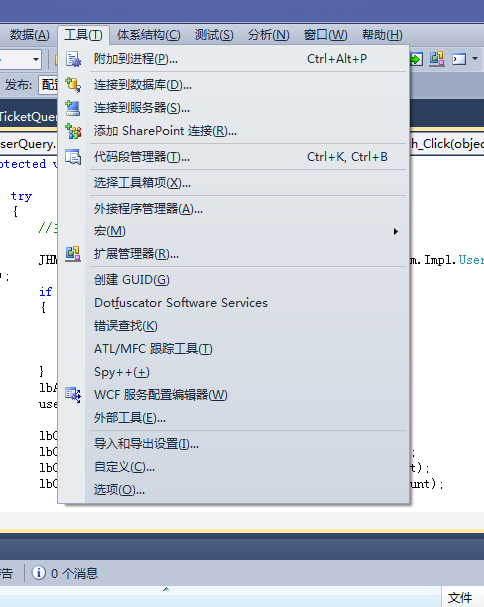
Task: Select the 宏(M) menu entry
Action: tap(233, 231)
